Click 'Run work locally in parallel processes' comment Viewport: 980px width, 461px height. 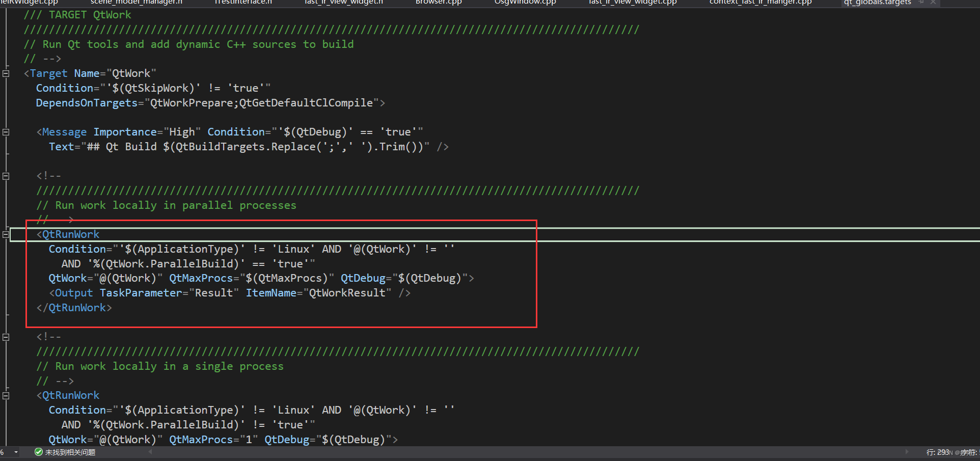[166, 205]
